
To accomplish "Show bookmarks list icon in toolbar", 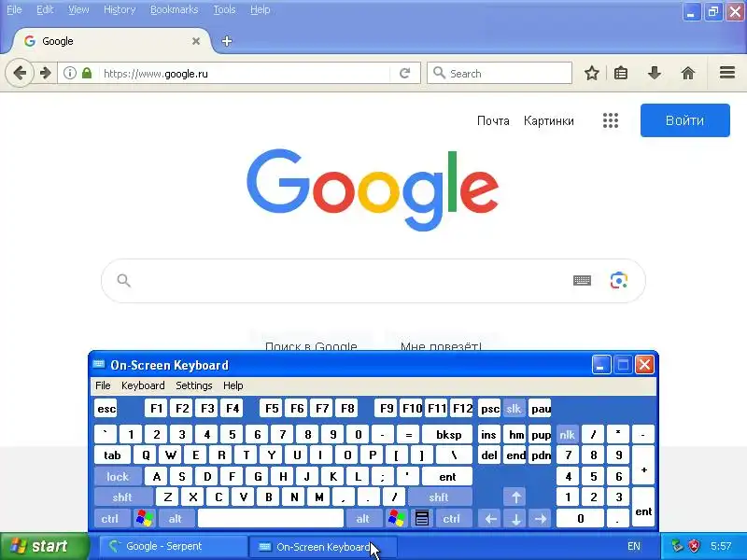I will (621, 74).
